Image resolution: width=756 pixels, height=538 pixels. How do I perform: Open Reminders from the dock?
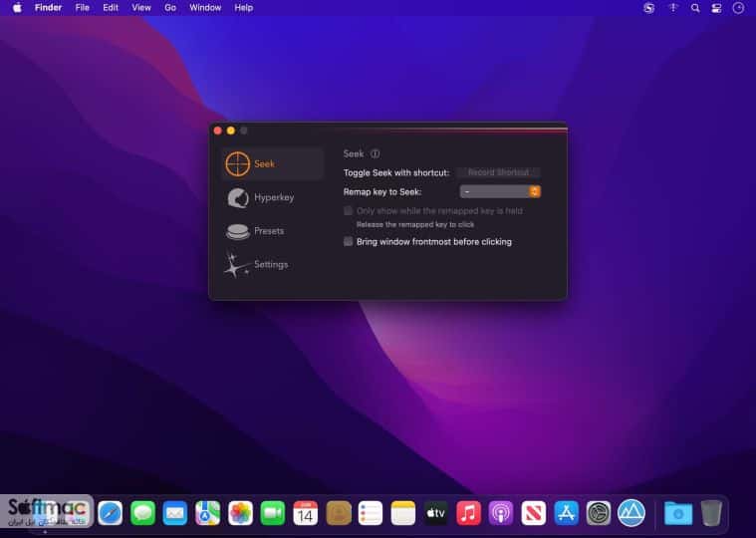[x=371, y=513]
